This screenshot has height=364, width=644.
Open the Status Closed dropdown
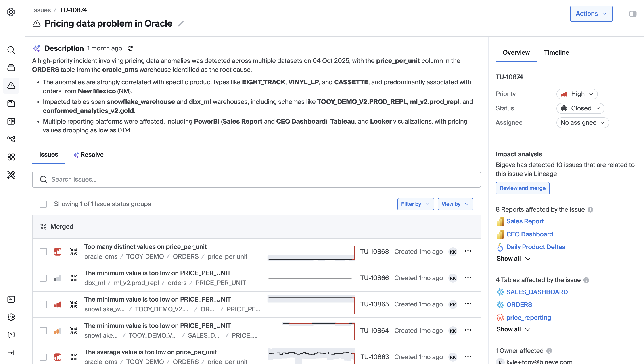pos(580,108)
